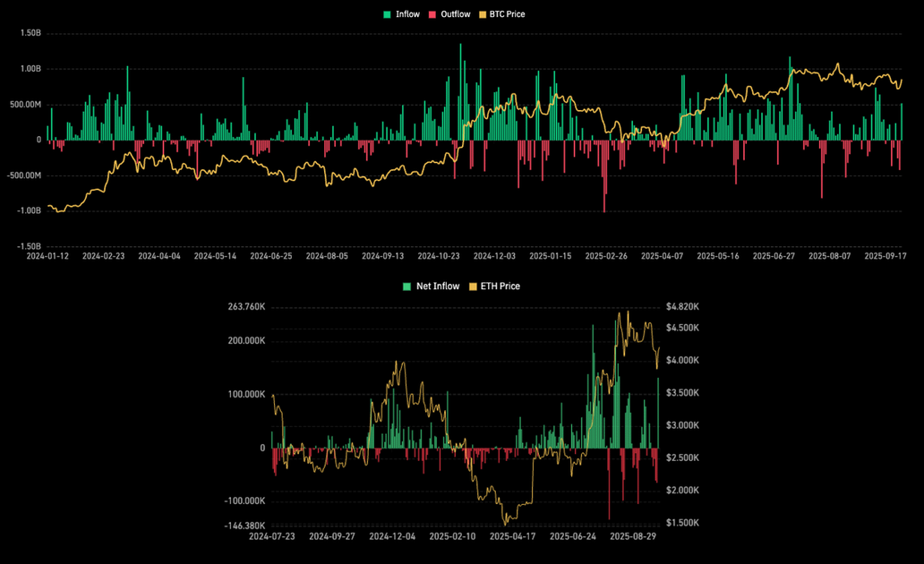Click the red Outflow legend swatch
Screen dimensions: 924x564
point(432,14)
